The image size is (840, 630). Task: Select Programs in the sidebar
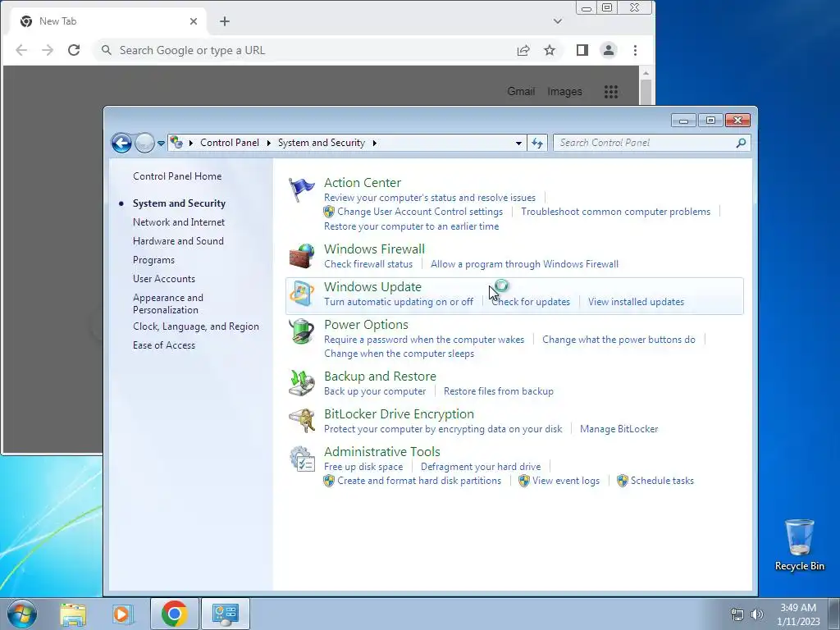[153, 260]
